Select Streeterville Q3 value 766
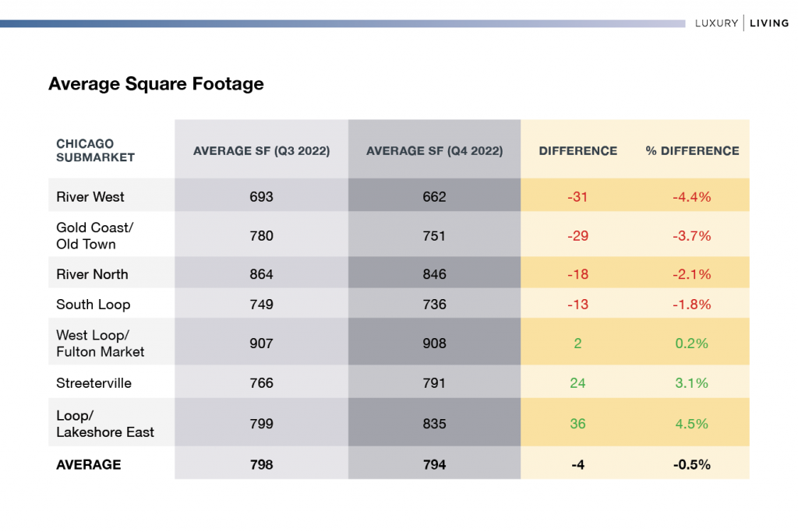798x532 pixels. pos(262,383)
